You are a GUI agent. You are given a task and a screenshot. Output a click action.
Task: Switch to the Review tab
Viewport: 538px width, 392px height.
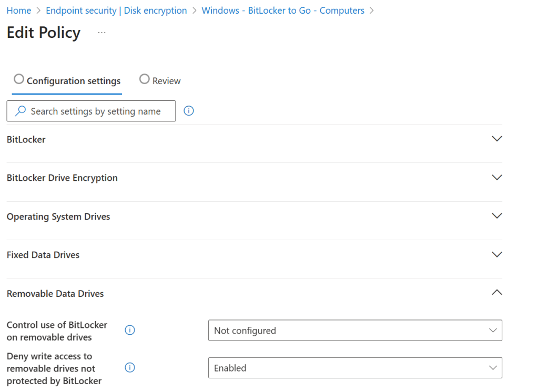(166, 81)
